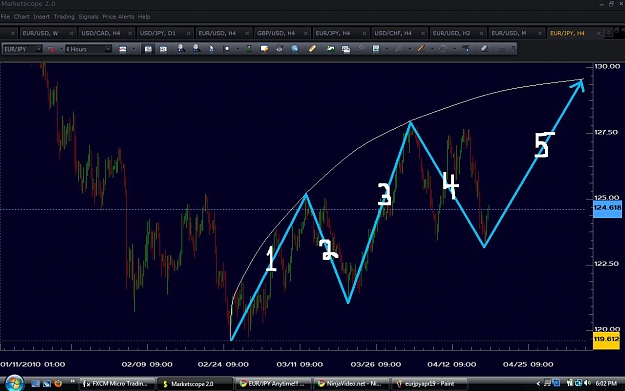This screenshot has width=625, height=391.
Task: Click the green line chart icon
Action: coord(330,49)
